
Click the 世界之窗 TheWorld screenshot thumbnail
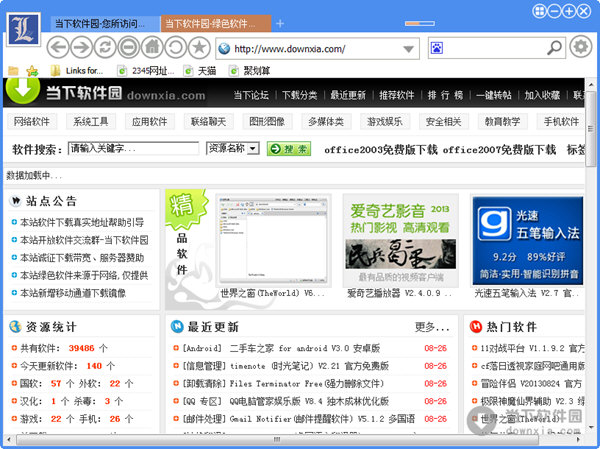click(274, 240)
